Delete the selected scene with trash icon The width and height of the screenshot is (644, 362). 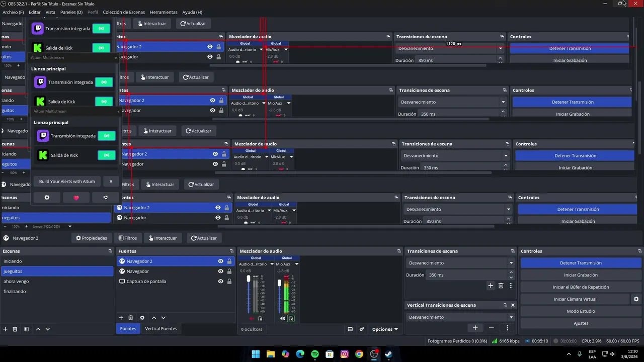coord(15,329)
